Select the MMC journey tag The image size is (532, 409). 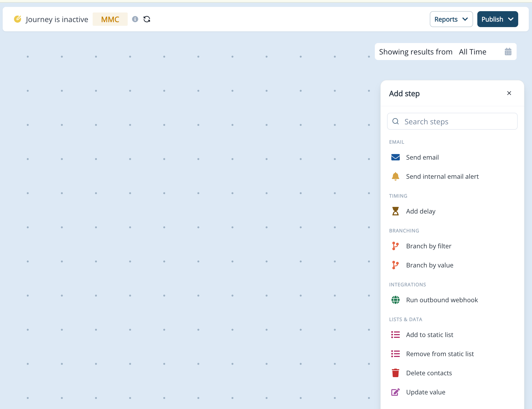tap(110, 19)
